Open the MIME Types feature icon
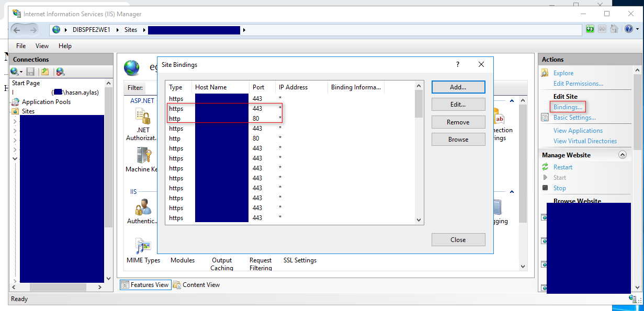The height and width of the screenshot is (311, 644). [x=143, y=246]
